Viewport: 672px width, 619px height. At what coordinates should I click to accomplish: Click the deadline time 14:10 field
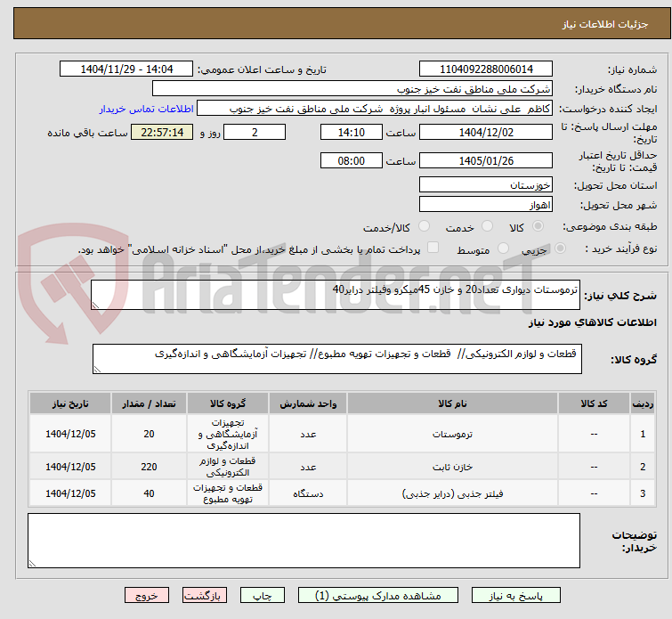coord(351,132)
